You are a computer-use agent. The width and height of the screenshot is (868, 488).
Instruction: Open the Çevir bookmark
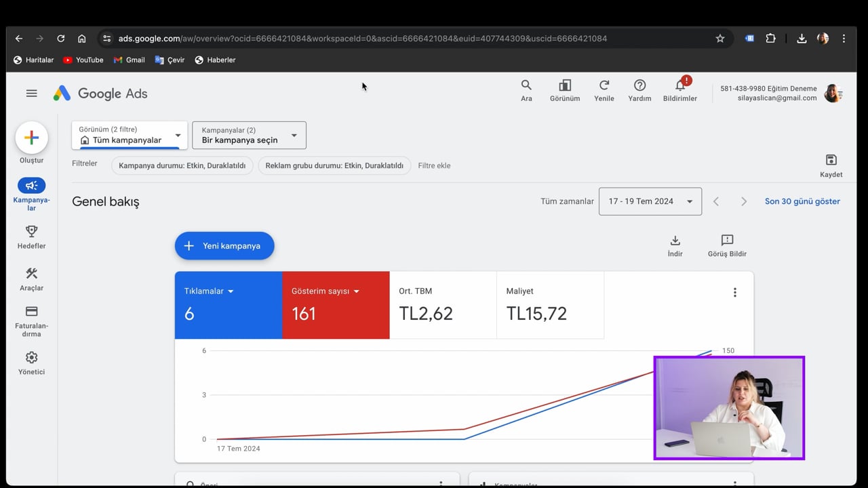coord(170,60)
